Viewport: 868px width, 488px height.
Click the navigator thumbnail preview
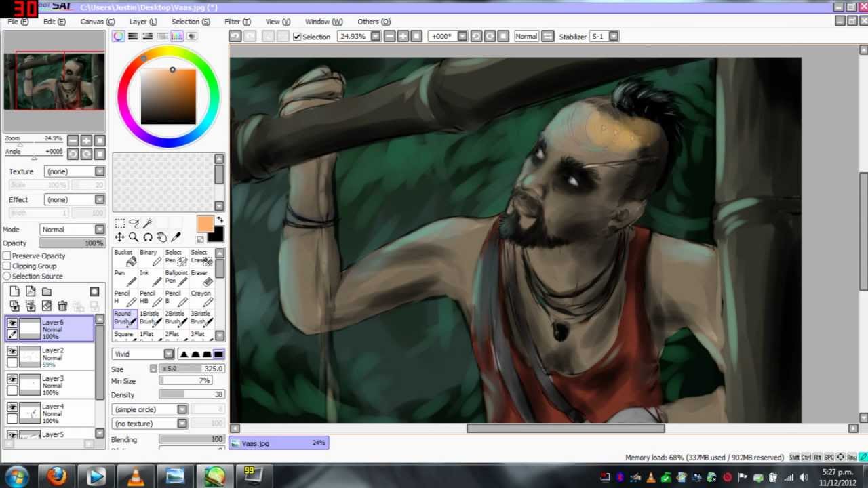pyautogui.click(x=54, y=81)
